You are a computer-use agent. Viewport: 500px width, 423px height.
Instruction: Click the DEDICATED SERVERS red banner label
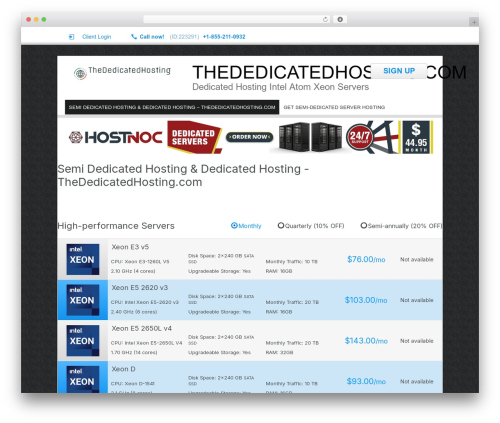(x=194, y=137)
